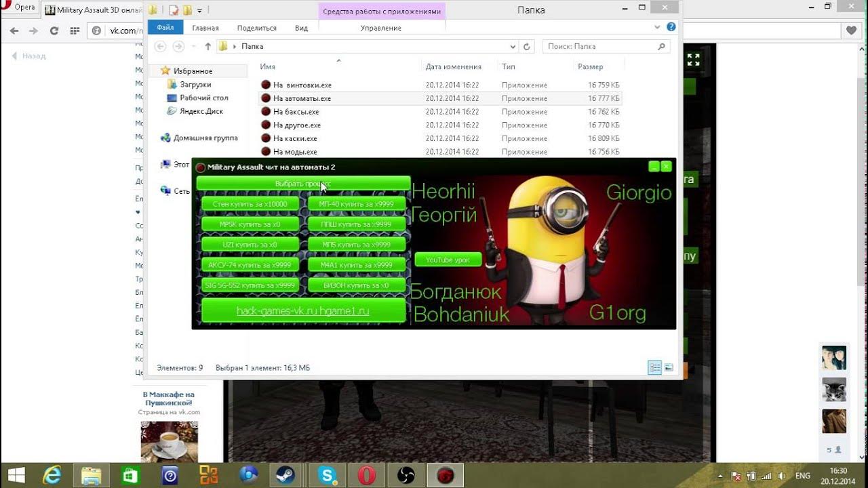Click the heart bookmark icon in Opera

[852, 30]
